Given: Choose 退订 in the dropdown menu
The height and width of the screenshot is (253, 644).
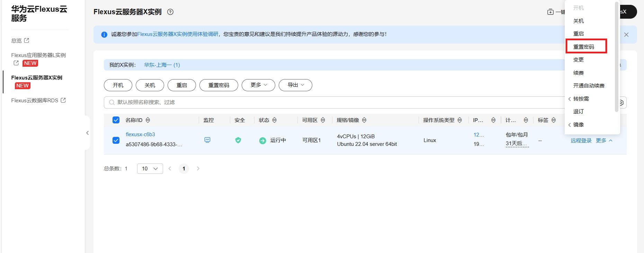Looking at the screenshot, I should tap(579, 112).
